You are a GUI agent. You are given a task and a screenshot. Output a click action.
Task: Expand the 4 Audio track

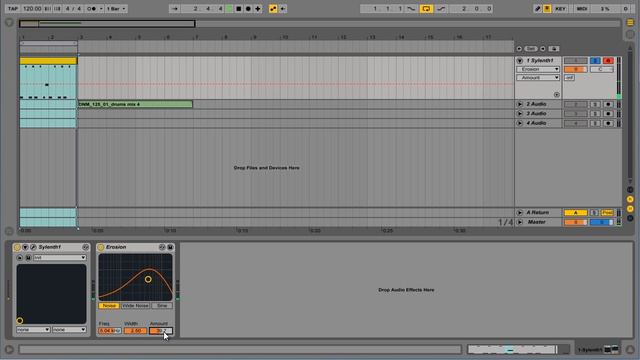tap(520, 123)
